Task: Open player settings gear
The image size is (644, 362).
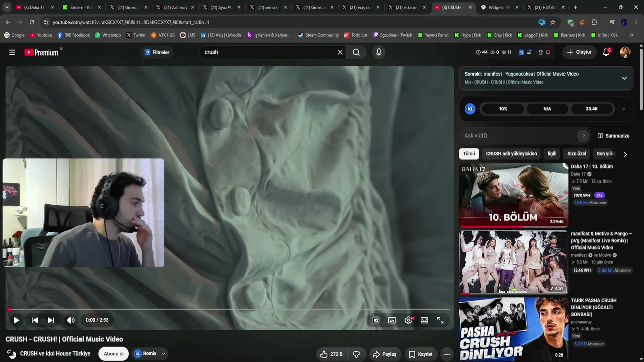Action: point(408,320)
